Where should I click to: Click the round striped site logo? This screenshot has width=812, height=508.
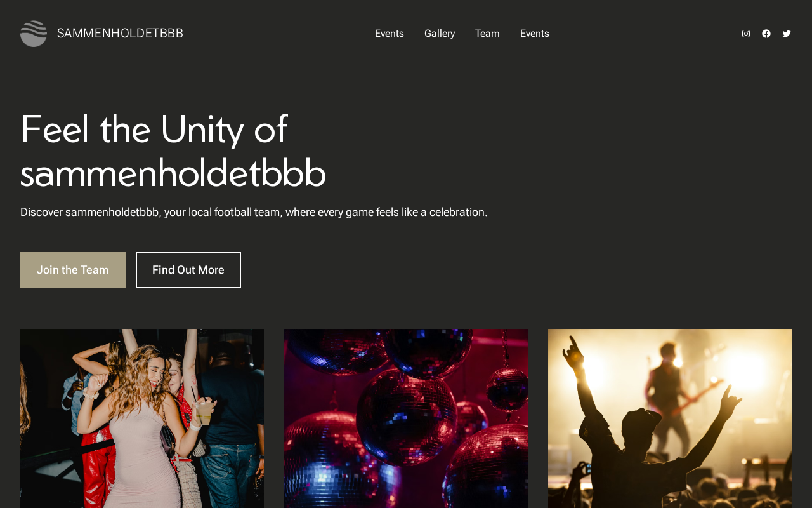click(34, 34)
